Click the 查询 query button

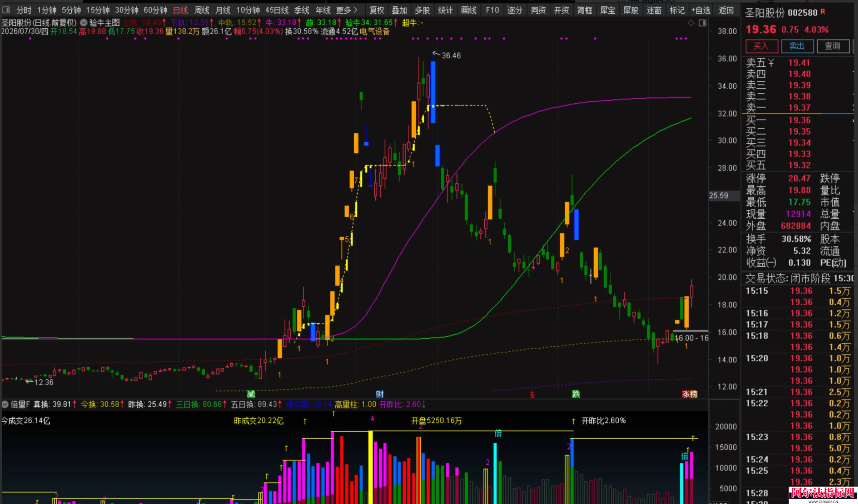pos(833,46)
